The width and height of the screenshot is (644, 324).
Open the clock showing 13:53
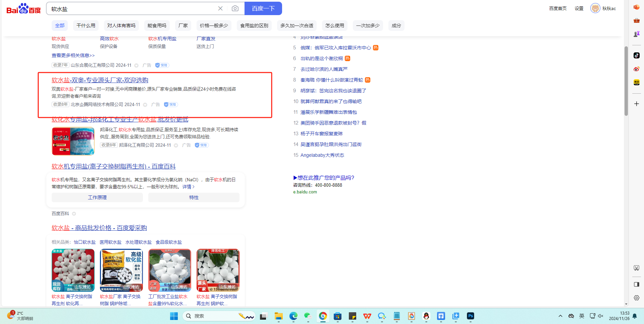coord(619,316)
